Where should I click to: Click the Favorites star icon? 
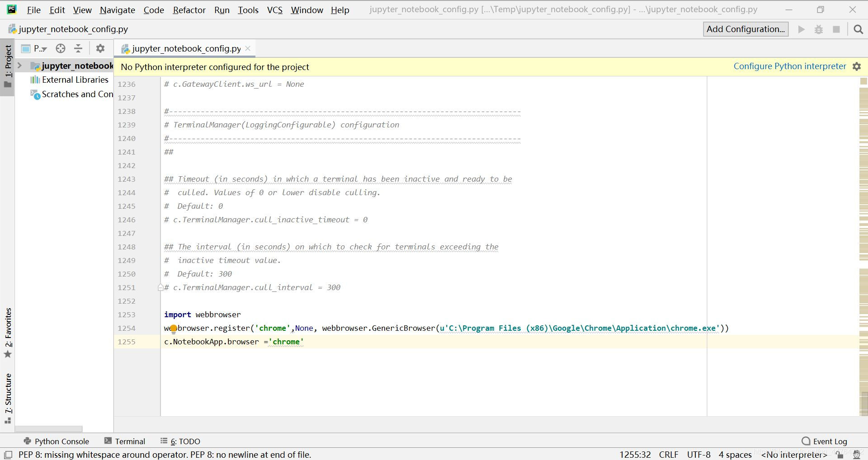click(x=8, y=354)
